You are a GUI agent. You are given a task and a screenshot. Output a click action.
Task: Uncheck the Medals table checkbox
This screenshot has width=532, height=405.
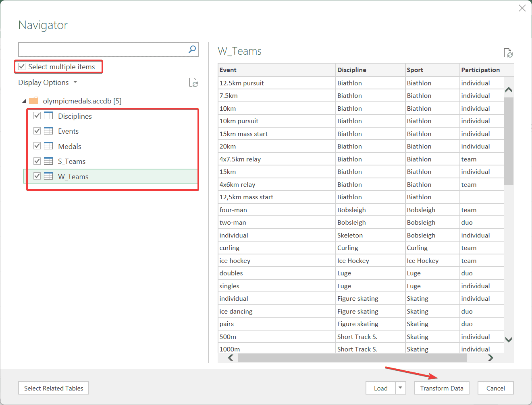(37, 146)
